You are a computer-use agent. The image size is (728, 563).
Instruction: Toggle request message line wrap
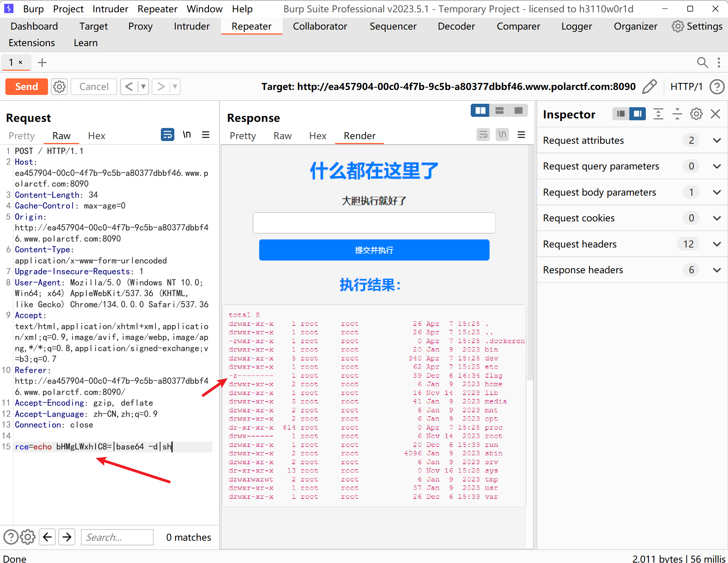click(167, 135)
